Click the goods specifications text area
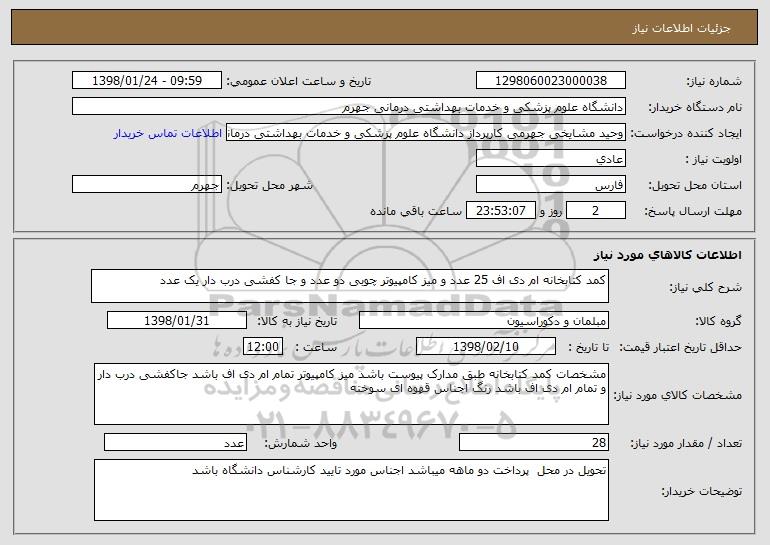The height and width of the screenshot is (545, 770). 351,394
